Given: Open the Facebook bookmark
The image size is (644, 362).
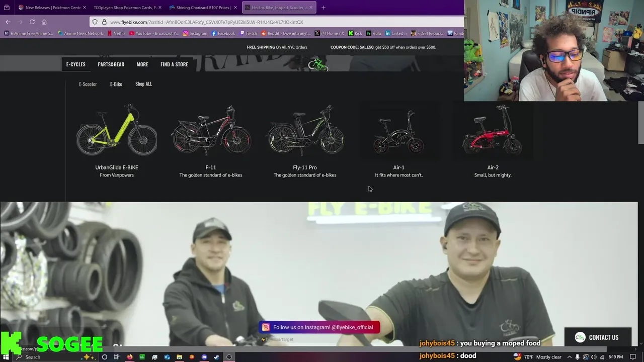Looking at the screenshot, I should [223, 33].
